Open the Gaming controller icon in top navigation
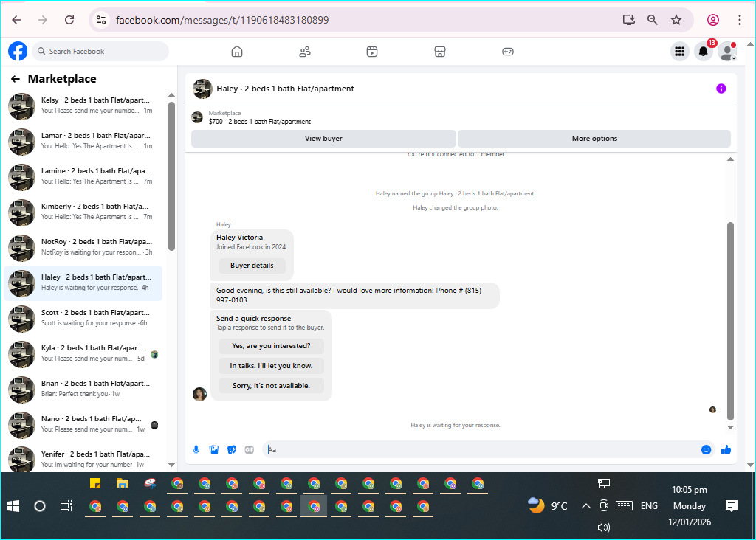Viewport: 756px width, 540px height. pos(508,52)
